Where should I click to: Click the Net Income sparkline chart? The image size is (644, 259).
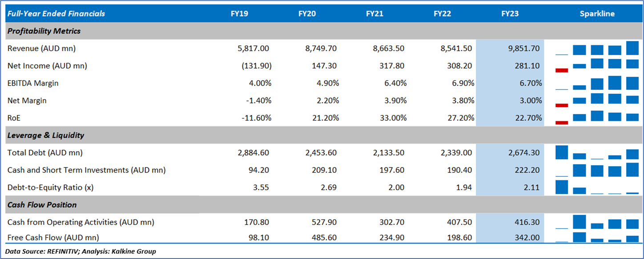(x=597, y=65)
